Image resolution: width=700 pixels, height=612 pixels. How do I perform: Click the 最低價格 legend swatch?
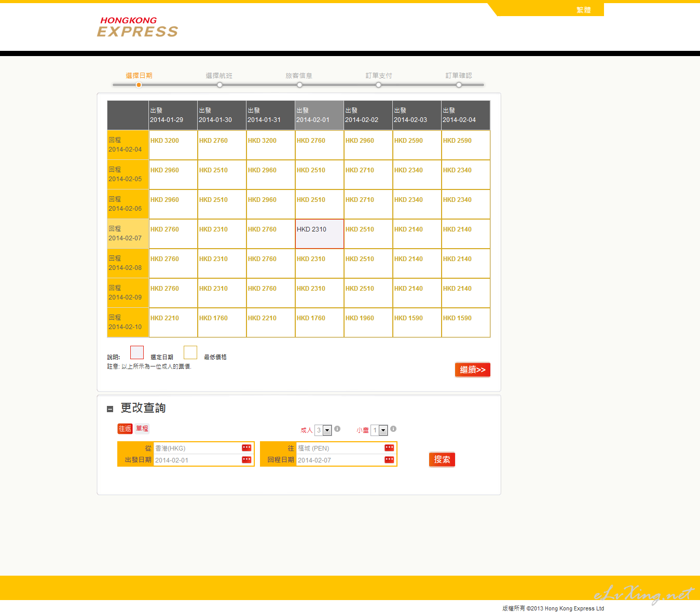[190, 352]
